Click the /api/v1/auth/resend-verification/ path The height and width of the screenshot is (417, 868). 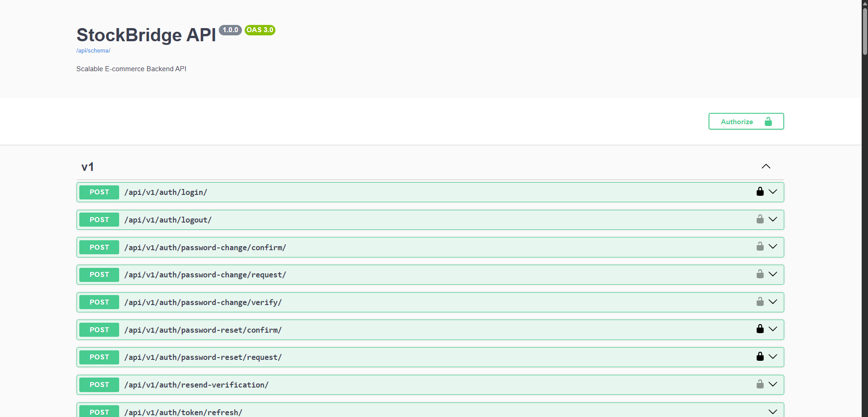[x=197, y=385]
